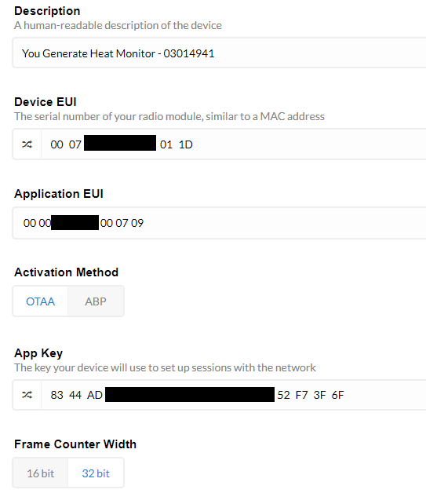Click the black redaction bar in App Key
This screenshot has height=504, width=426.
point(190,394)
